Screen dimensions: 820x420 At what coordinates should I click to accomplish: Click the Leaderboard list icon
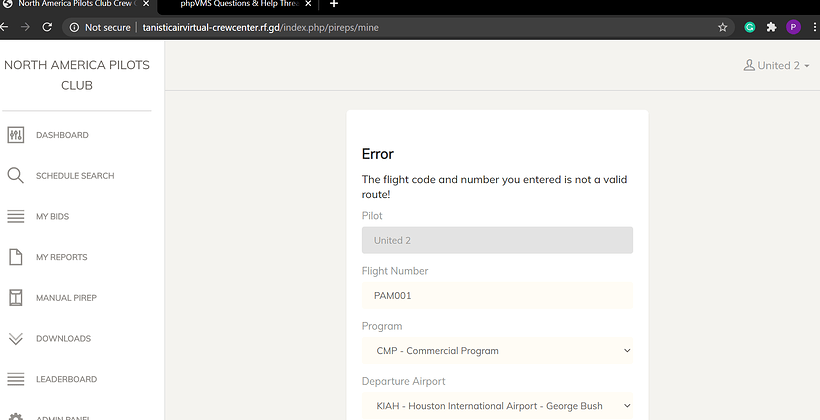coord(15,379)
